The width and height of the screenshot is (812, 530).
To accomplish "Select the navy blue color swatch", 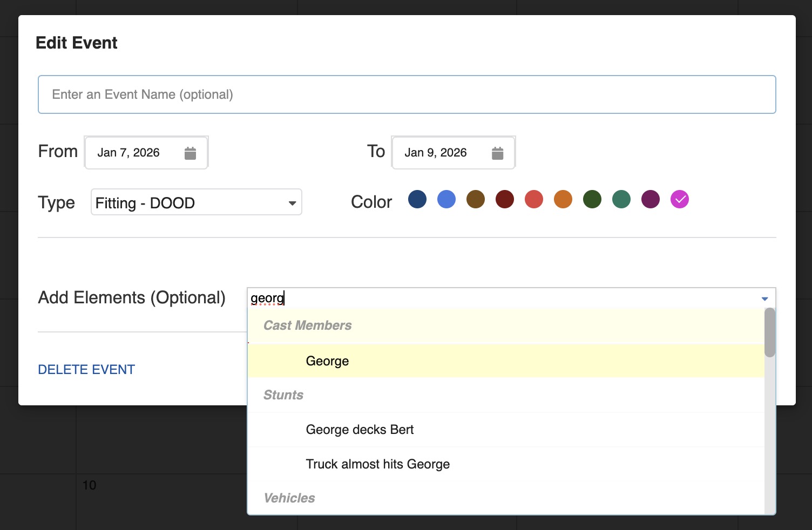I will pos(417,199).
